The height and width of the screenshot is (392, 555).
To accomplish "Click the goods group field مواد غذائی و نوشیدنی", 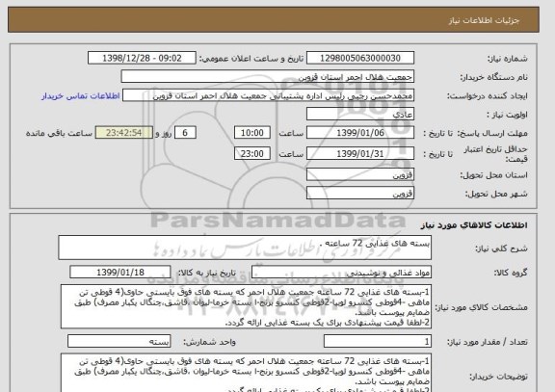I will tap(341, 273).
